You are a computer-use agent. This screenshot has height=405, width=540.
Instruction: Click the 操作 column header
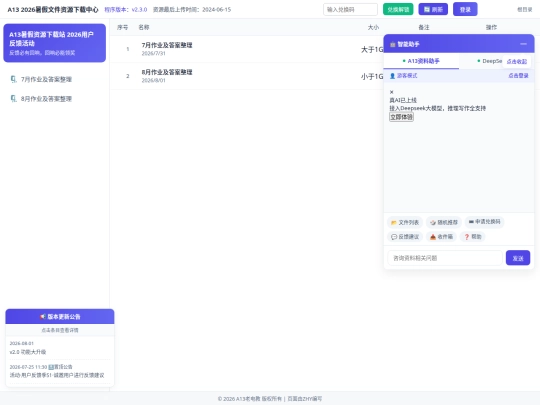pos(491,27)
